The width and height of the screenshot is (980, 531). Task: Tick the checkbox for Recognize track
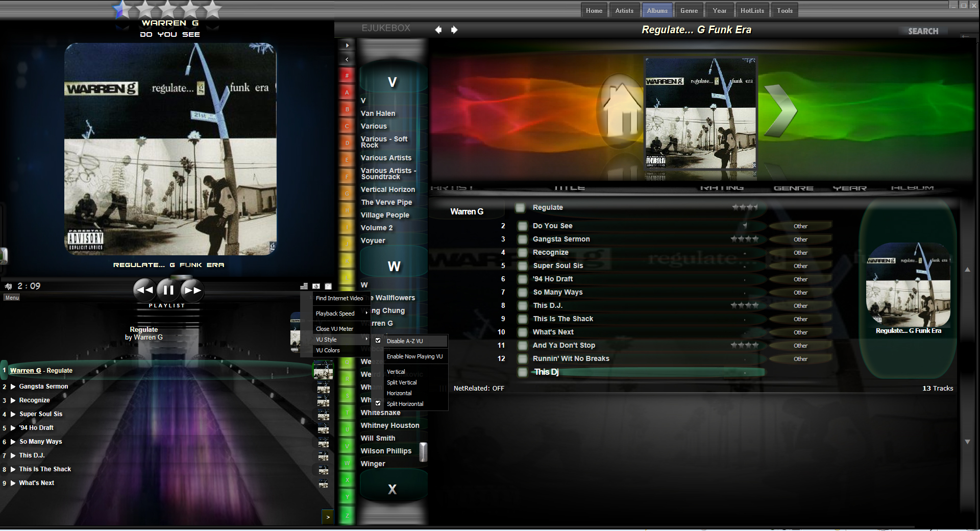coord(523,252)
